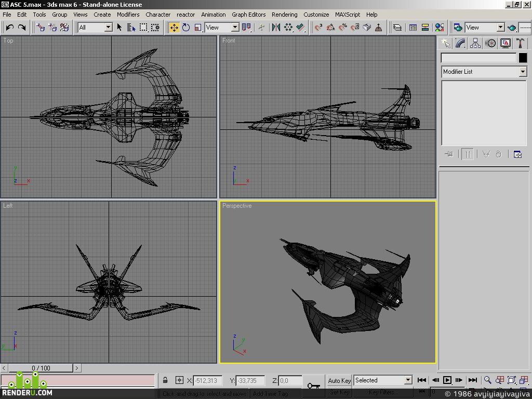Click the X coordinate input field

(x=208, y=381)
